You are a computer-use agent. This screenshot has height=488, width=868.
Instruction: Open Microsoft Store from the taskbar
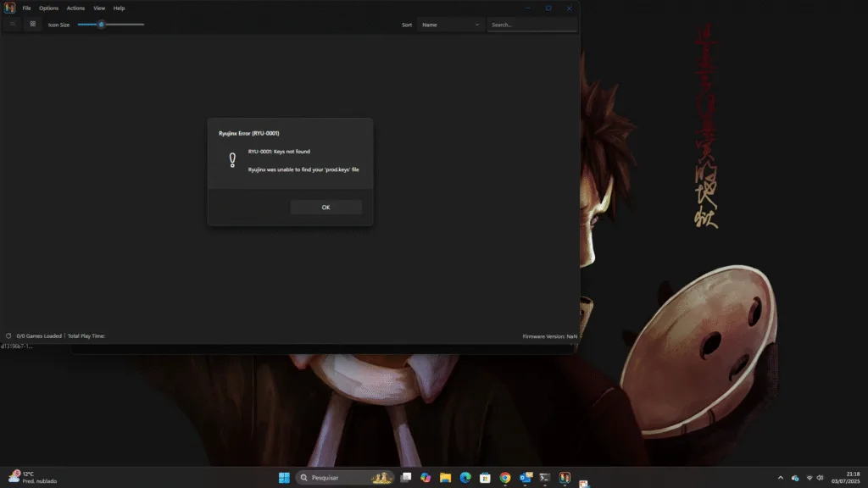485,478
